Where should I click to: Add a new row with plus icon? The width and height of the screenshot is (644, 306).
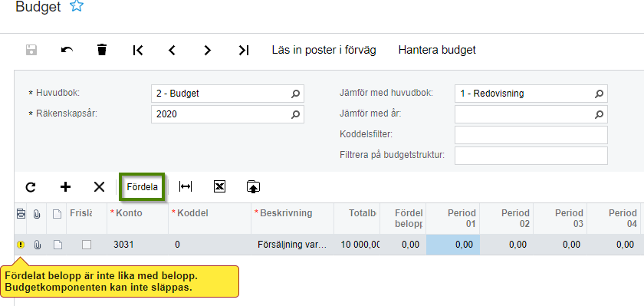(x=65, y=187)
